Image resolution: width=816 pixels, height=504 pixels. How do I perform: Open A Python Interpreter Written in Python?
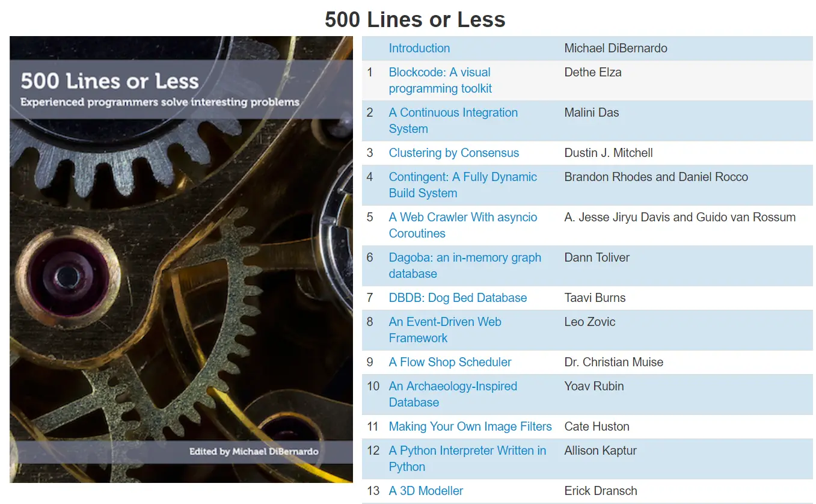click(x=467, y=459)
